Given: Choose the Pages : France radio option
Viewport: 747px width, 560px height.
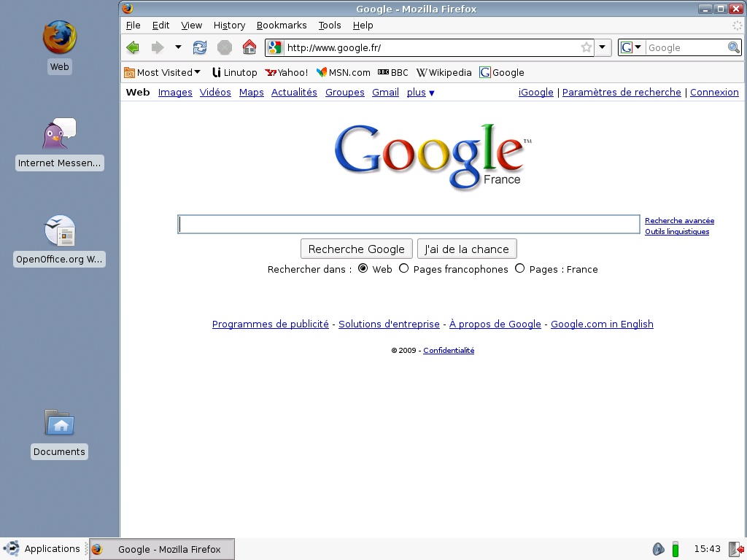Looking at the screenshot, I should coord(519,268).
